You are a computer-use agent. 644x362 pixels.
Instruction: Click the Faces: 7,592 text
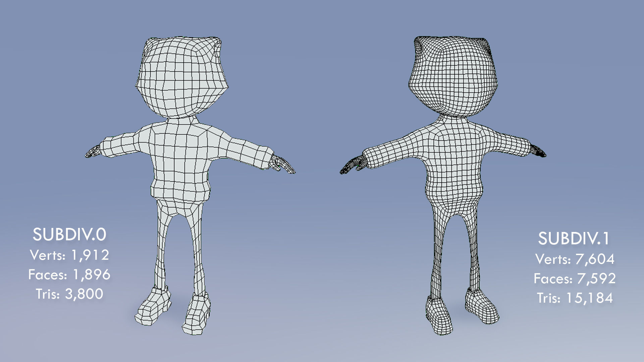point(575,279)
